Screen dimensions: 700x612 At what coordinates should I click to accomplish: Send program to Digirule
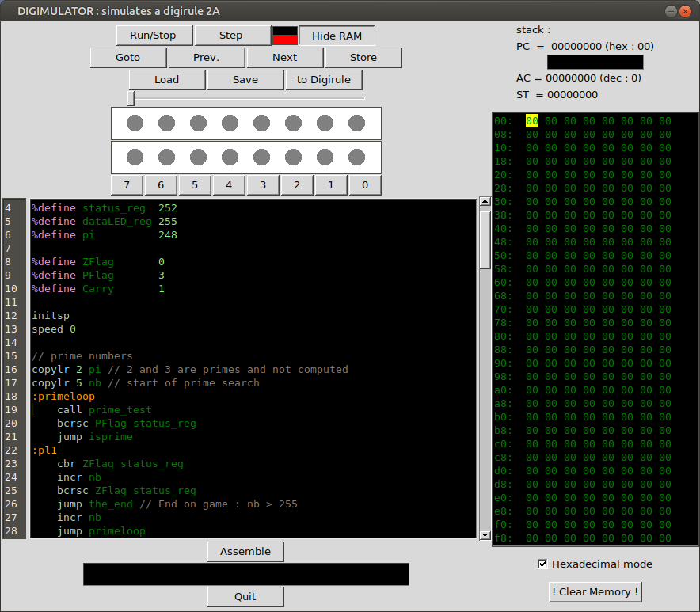pyautogui.click(x=324, y=80)
